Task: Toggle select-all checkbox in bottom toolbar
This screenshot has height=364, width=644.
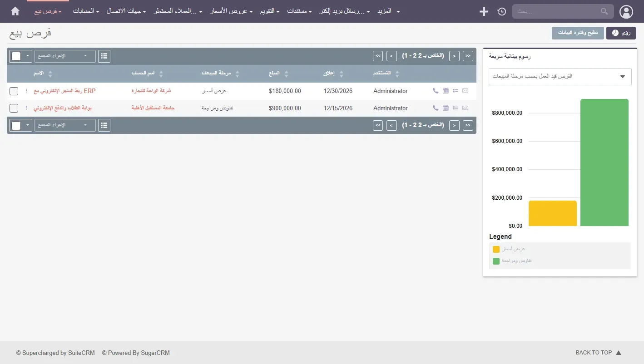Action: 16,125
